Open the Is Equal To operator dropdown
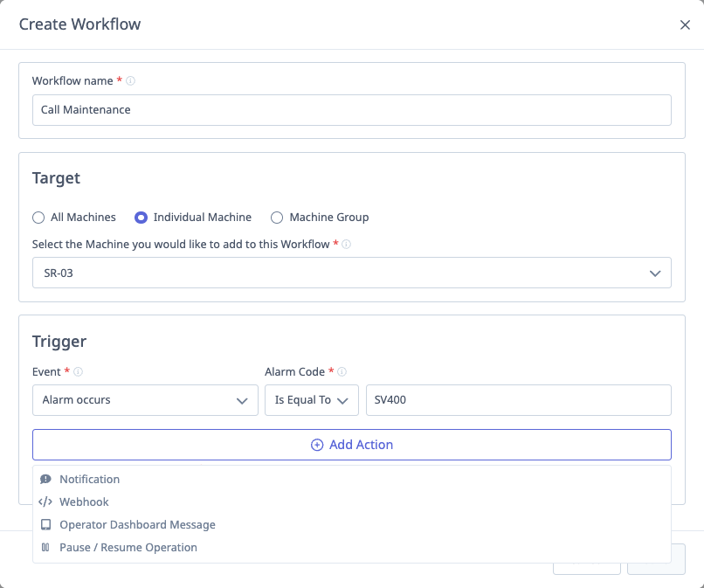 (312, 400)
